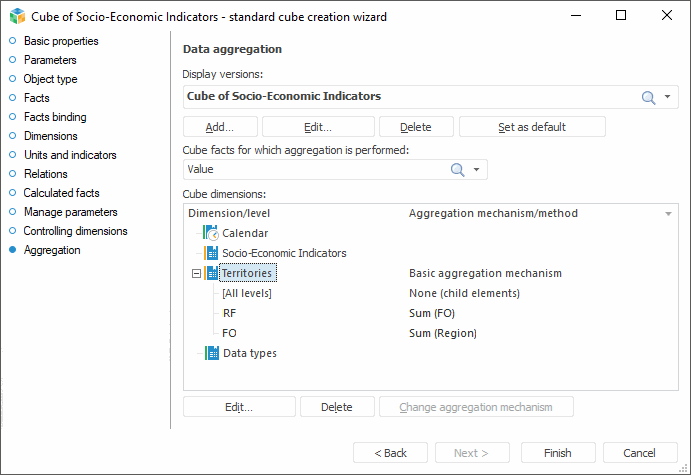Select the RF level row
This screenshot has width=691, height=475.
(229, 313)
